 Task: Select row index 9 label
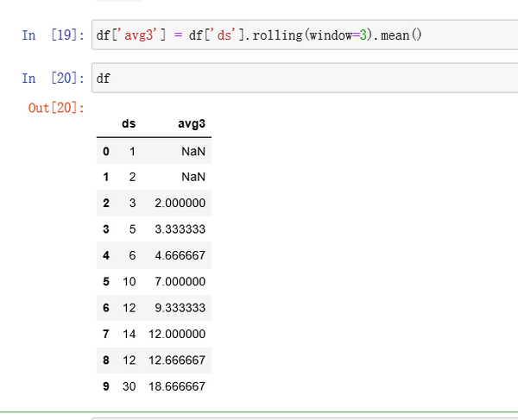click(x=106, y=386)
